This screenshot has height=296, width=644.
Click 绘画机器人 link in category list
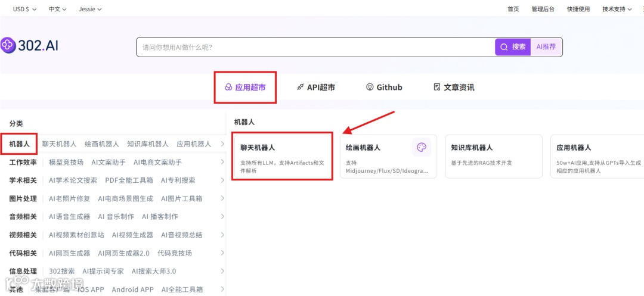(102, 144)
